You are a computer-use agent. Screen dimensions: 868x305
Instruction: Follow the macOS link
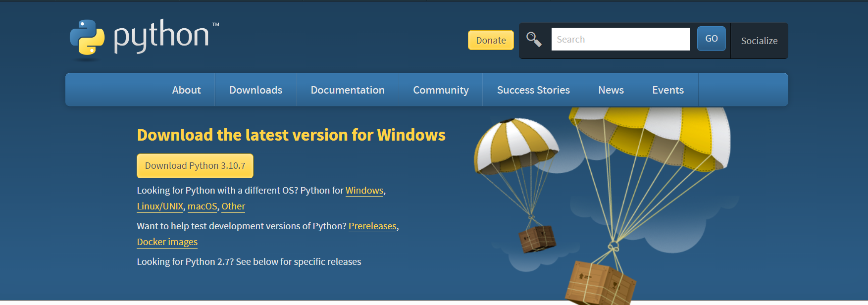202,206
